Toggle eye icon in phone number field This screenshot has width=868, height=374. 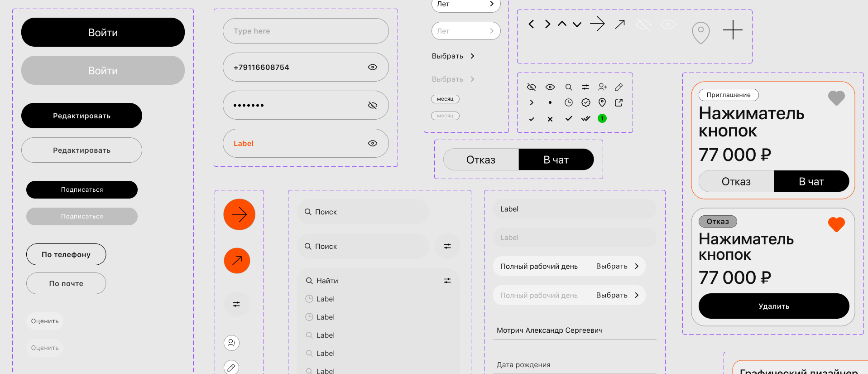click(x=373, y=67)
